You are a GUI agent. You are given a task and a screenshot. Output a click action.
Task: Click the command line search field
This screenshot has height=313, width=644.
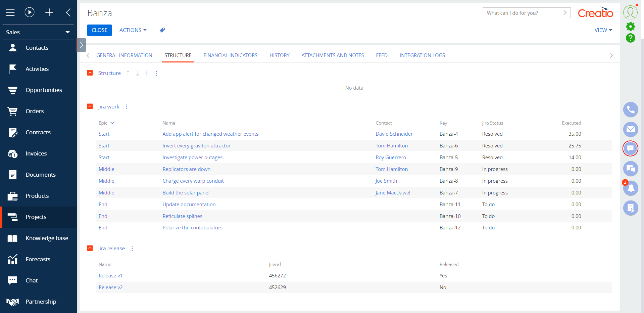click(x=527, y=13)
